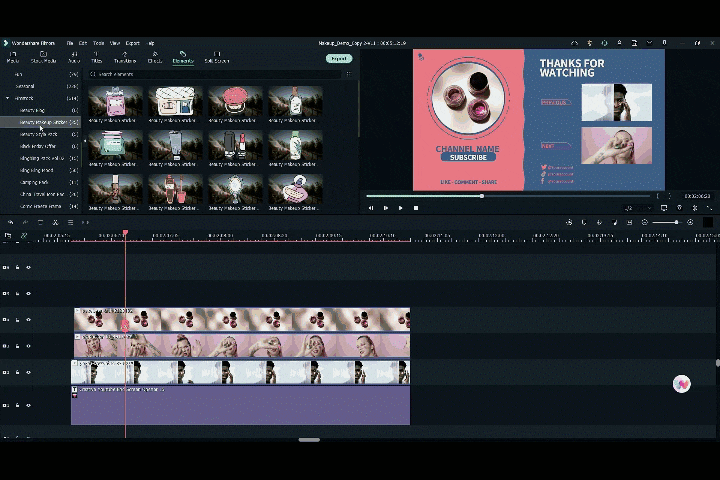Click the timeline zoom slider handle

(x=676, y=222)
